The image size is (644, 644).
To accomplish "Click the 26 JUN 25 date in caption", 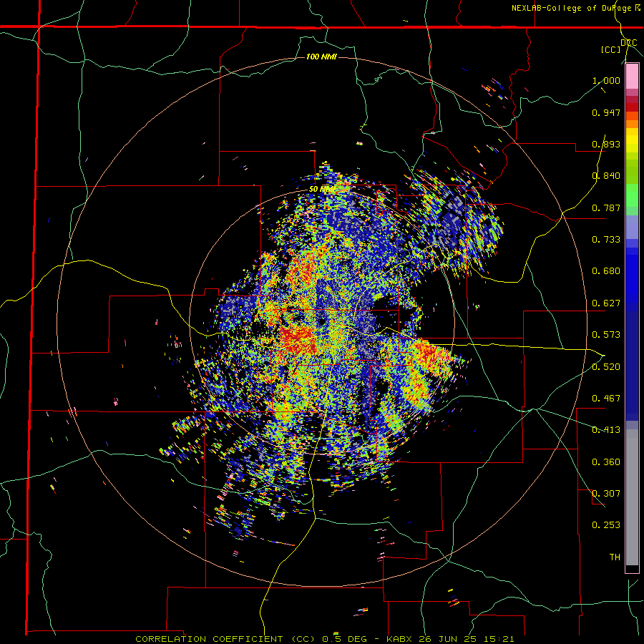I will (449, 639).
